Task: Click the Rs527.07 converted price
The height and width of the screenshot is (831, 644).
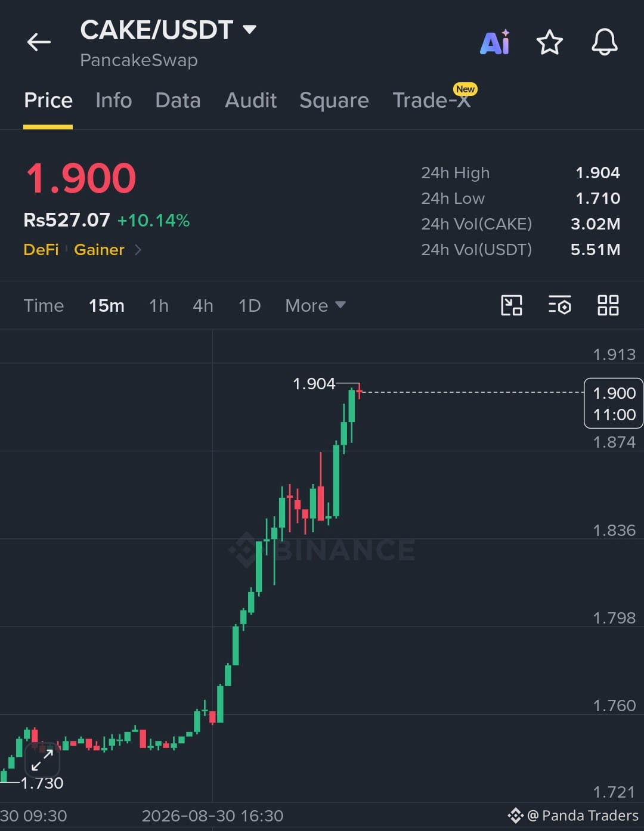Action: 67,220
